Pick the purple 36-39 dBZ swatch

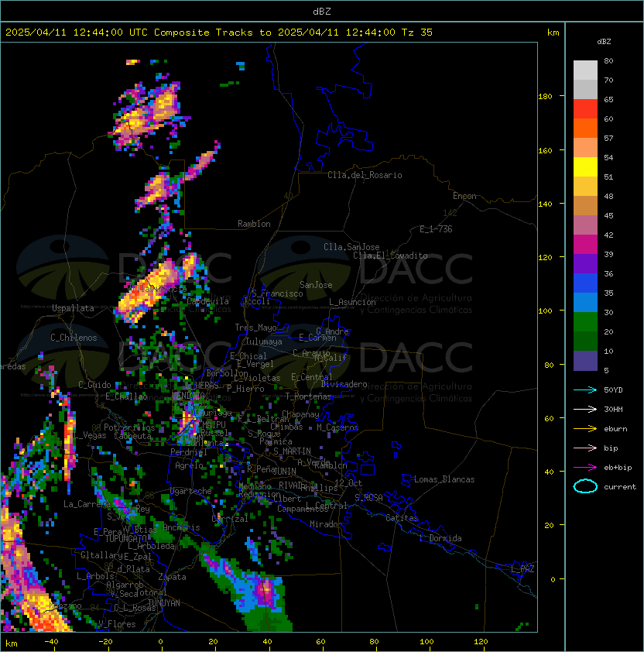pyautogui.click(x=585, y=264)
